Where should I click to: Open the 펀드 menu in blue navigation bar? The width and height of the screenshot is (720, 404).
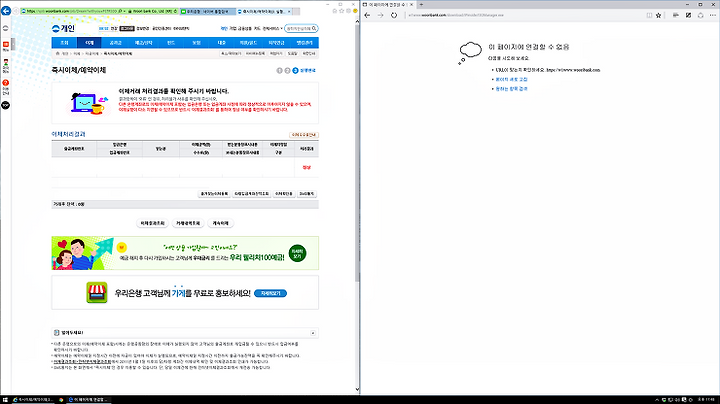tap(171, 43)
